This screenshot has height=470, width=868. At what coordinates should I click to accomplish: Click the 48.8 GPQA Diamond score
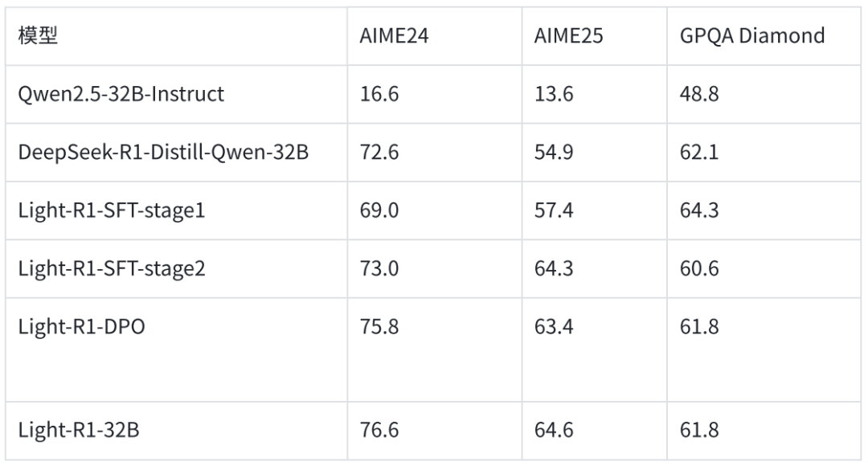click(699, 94)
